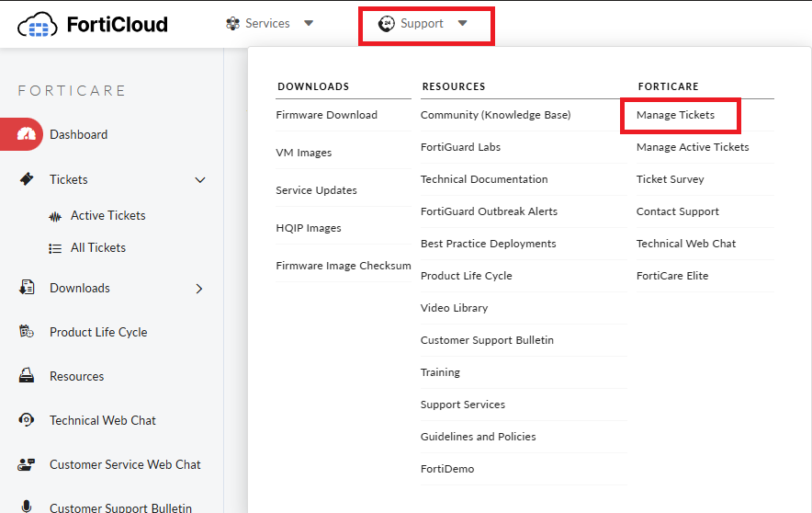Click the FortiCloud logo icon

point(37,24)
